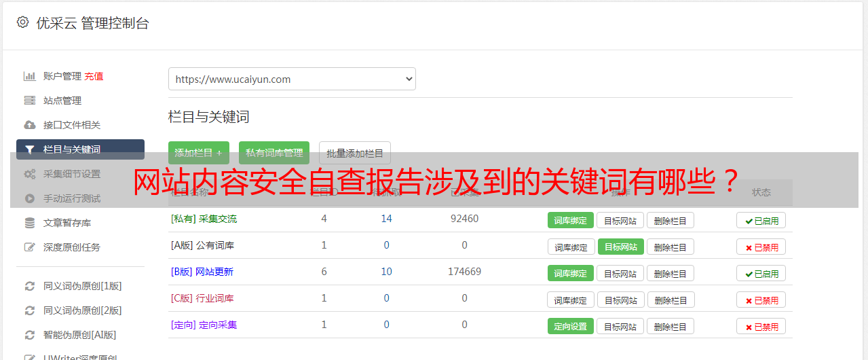This screenshot has height=360, width=868.
Task: Click the [B版] 网站更新 column name
Action: click(x=202, y=272)
